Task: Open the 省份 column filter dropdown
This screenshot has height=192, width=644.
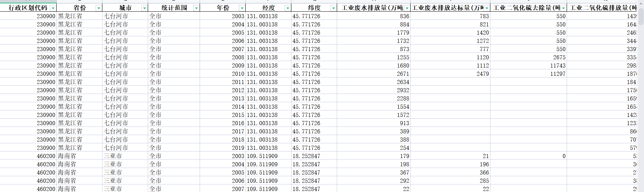Action: click(99, 8)
